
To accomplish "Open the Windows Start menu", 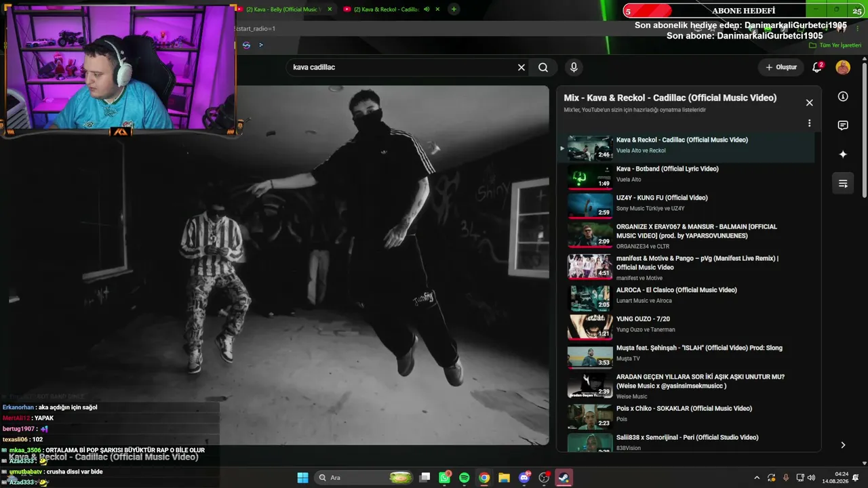I will pyautogui.click(x=302, y=478).
